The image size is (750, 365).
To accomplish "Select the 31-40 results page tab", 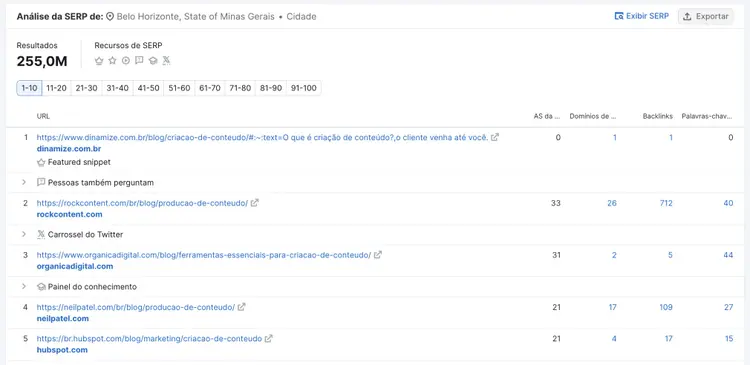I will [x=118, y=88].
